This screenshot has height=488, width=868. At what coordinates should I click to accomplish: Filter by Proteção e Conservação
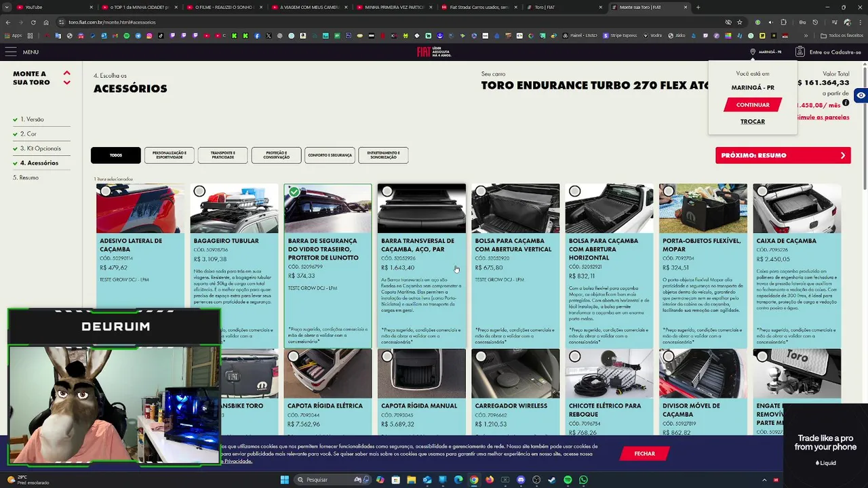[276, 155]
